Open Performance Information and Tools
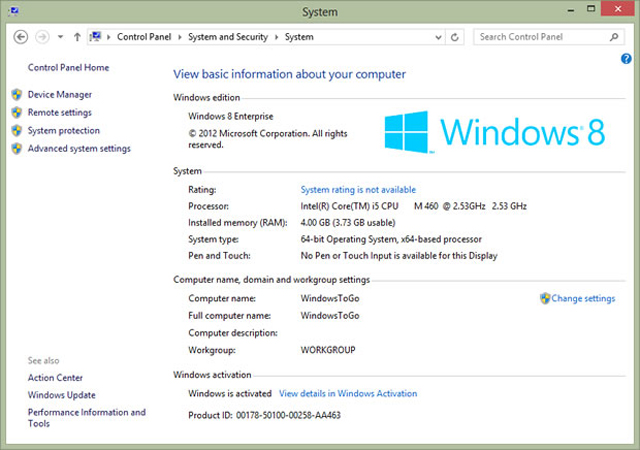 [x=87, y=418]
